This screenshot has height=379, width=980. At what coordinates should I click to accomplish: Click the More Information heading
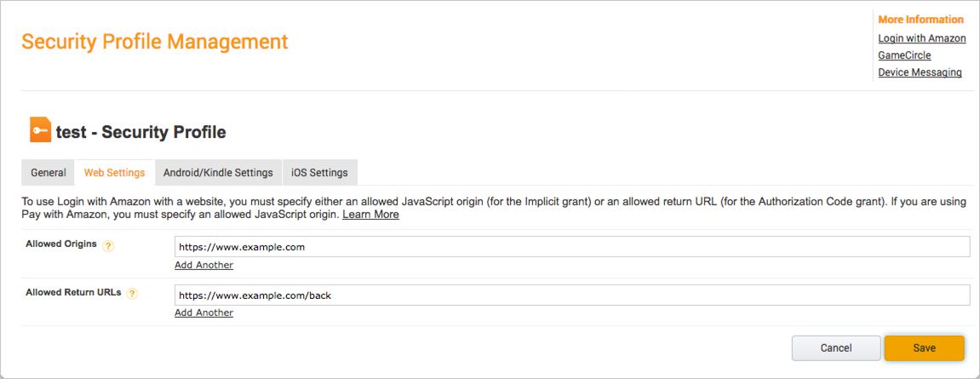(x=920, y=20)
